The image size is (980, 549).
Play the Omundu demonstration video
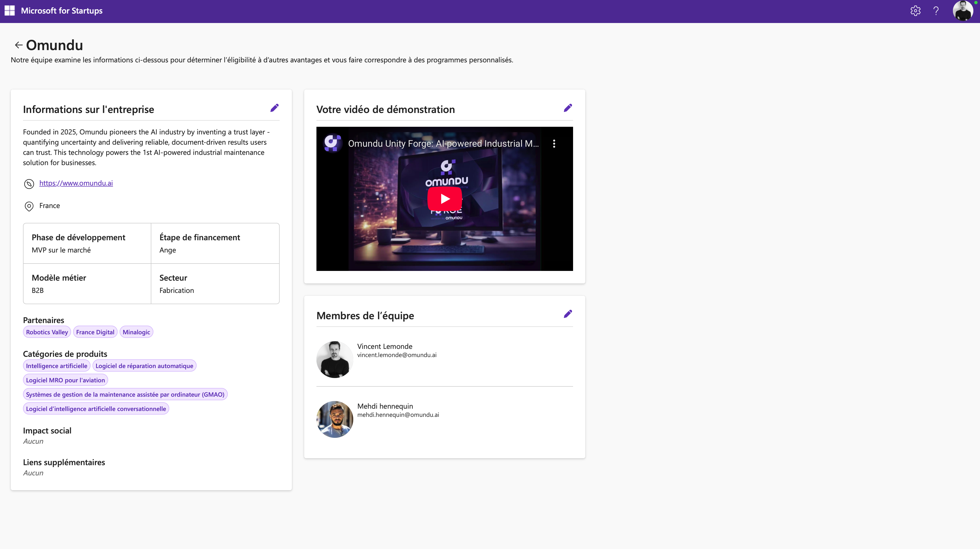444,199
